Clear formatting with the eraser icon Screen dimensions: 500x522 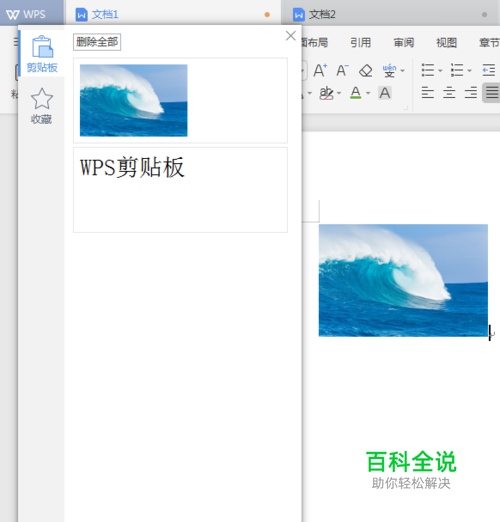tap(365, 71)
